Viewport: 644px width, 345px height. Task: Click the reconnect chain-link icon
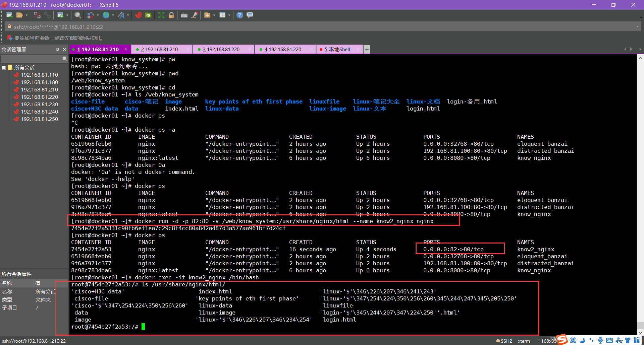tap(47, 15)
